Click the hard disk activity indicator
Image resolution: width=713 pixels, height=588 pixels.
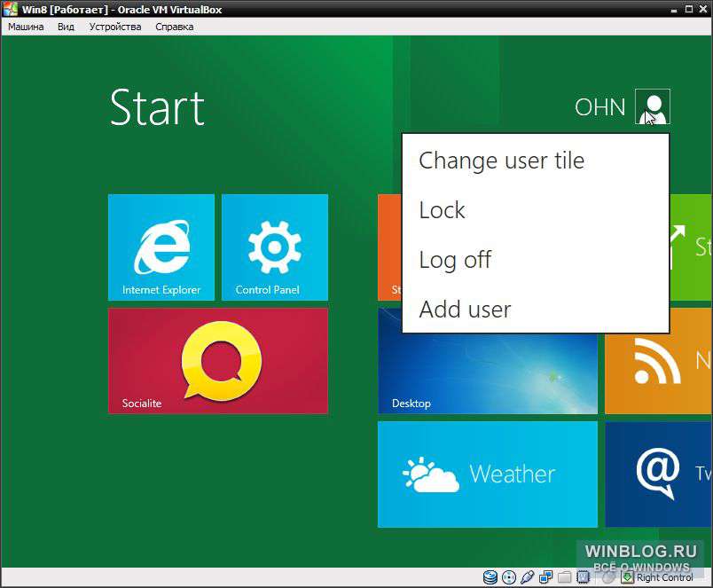coord(490,577)
